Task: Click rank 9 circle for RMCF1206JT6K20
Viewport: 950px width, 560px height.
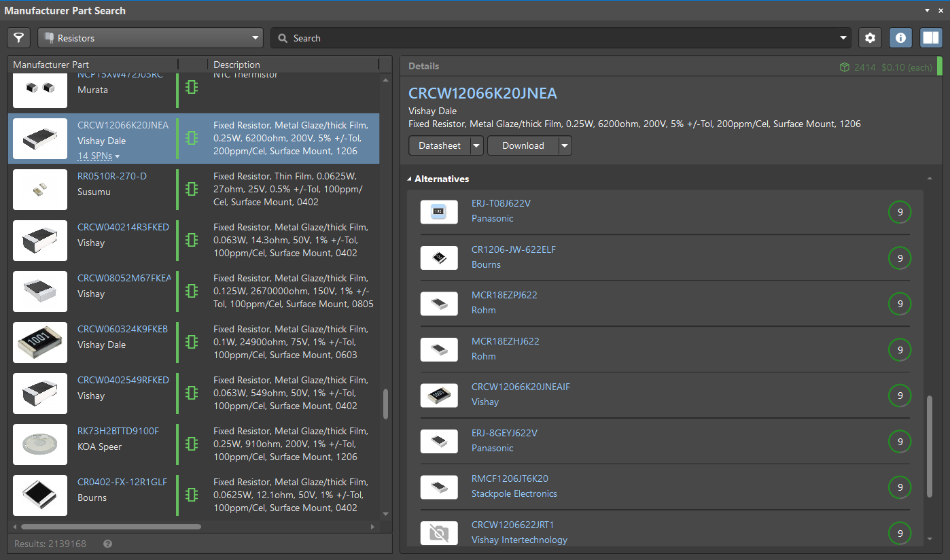Action: pos(900,487)
